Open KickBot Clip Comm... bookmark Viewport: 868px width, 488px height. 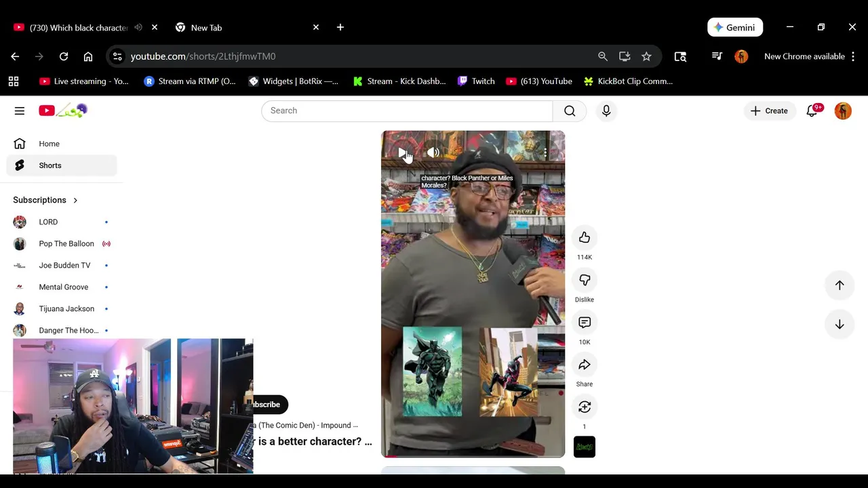(x=628, y=81)
